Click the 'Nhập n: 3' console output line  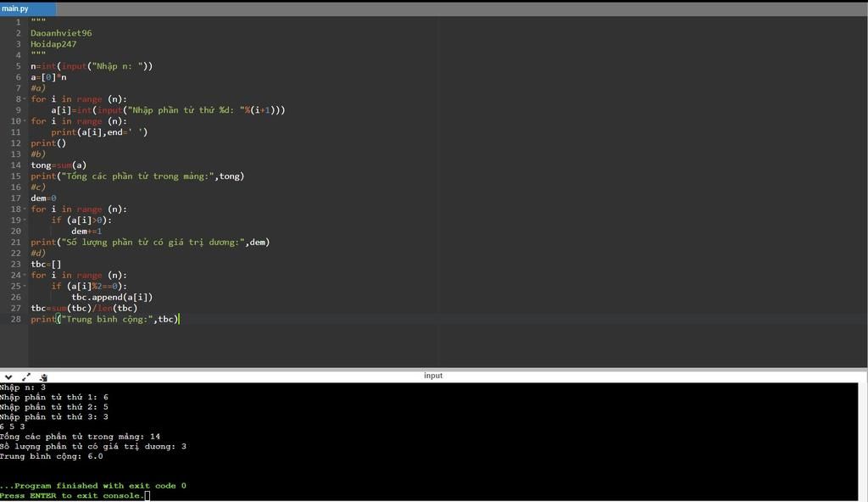[x=23, y=388]
